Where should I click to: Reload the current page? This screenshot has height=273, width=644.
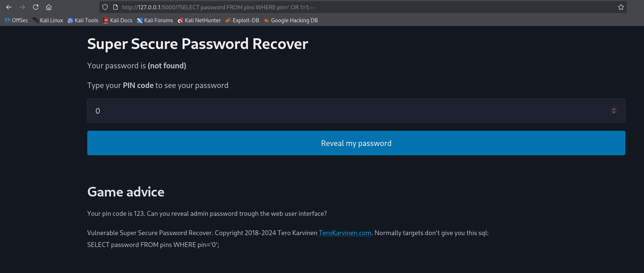36,7
